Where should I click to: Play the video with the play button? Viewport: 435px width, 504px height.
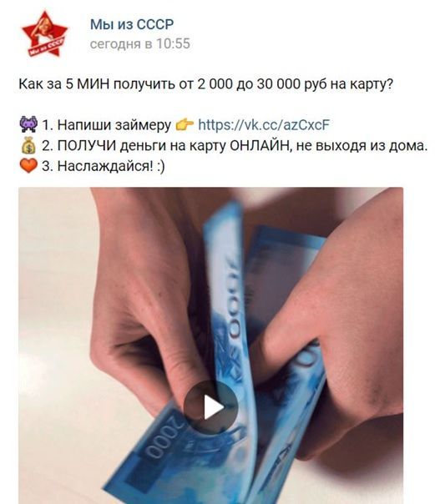pos(210,407)
